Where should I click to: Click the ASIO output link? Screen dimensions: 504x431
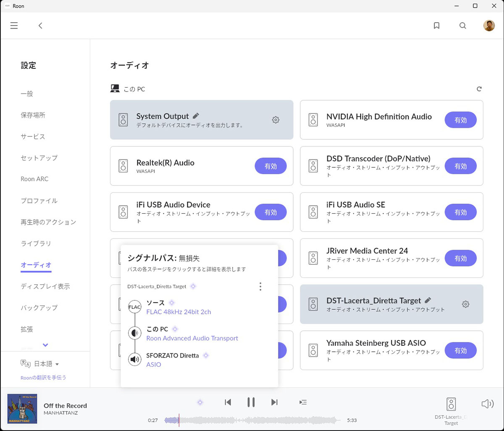click(x=154, y=364)
